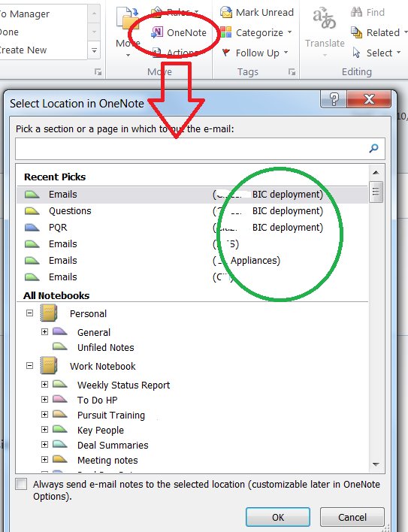Choose the Create New quick step

point(23,50)
